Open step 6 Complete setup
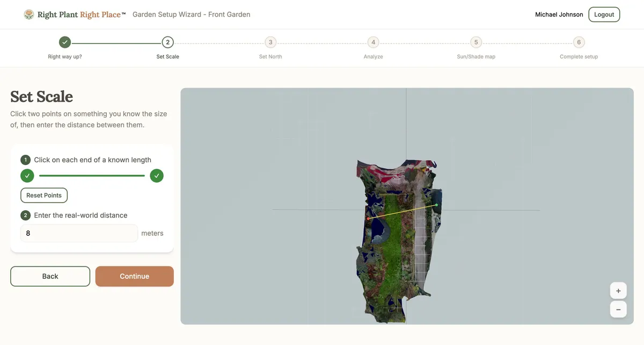The image size is (644, 345). tap(579, 42)
